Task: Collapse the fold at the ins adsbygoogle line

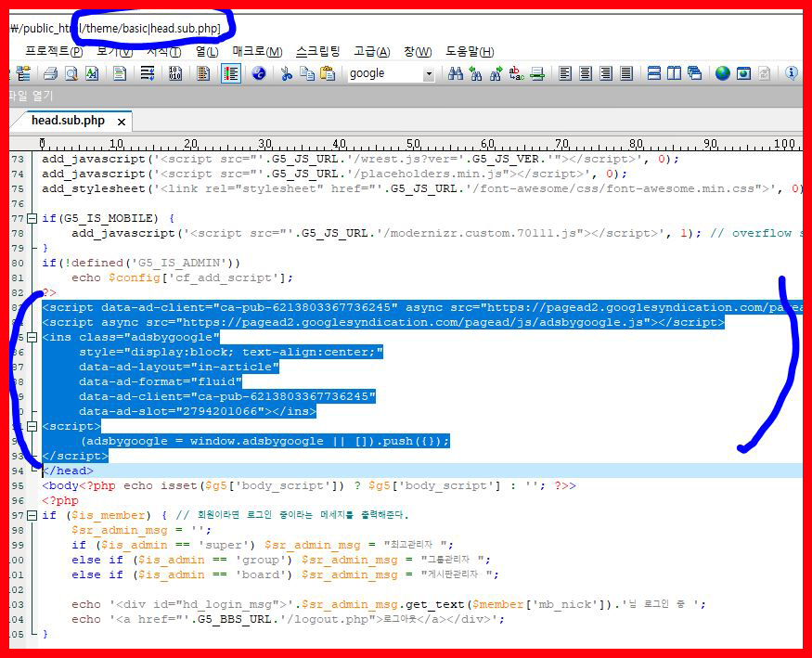Action: (32, 338)
